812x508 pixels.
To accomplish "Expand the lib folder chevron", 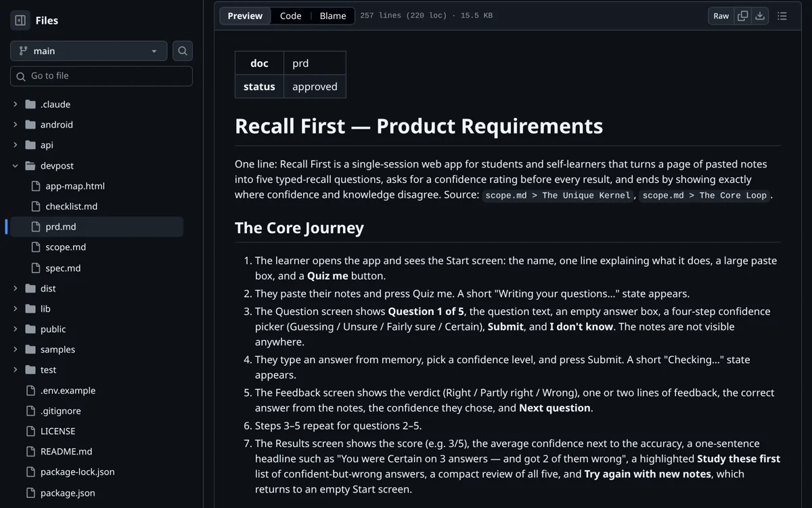I will 16,309.
